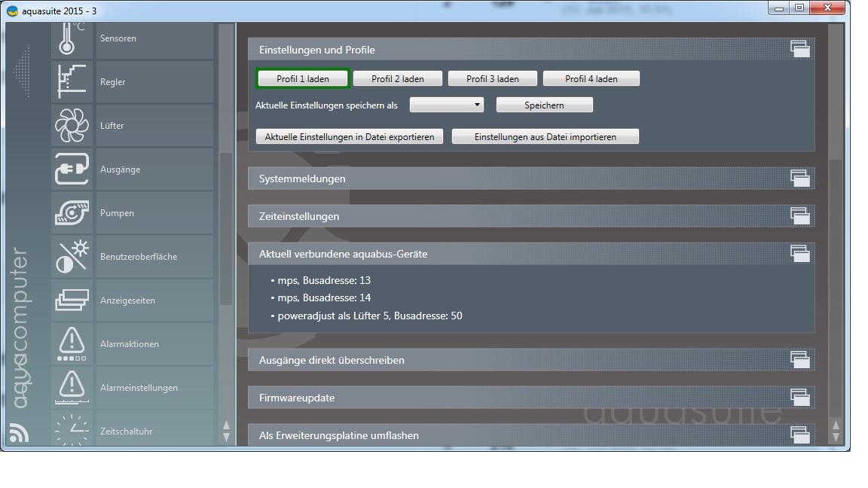The width and height of the screenshot is (868, 488).
Task: Click the window icon on Systemmeldungen header
Action: point(800,178)
